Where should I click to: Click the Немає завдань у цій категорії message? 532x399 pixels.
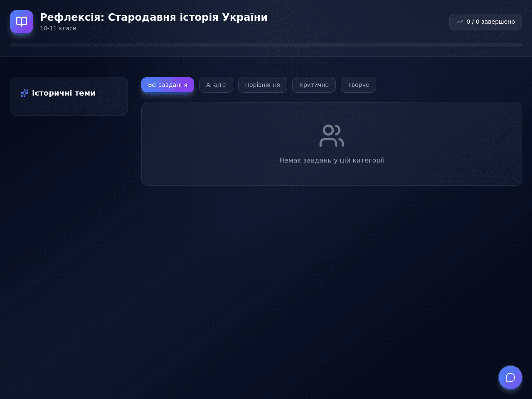coord(332,160)
